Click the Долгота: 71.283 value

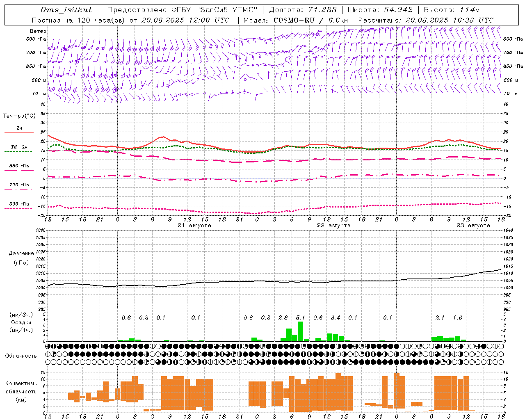(x=303, y=10)
